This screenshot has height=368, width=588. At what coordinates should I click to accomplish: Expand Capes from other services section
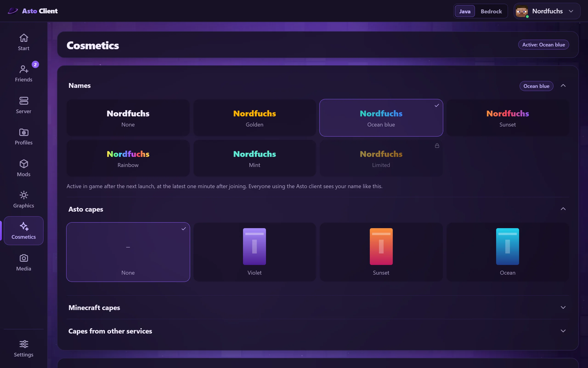pyautogui.click(x=563, y=331)
